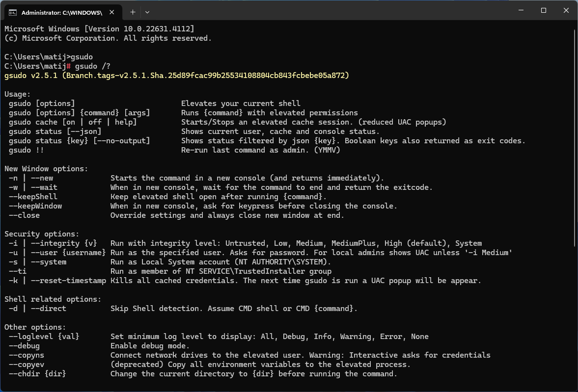The width and height of the screenshot is (578, 392).
Task: Click the '-w | --wait' option
Action: tap(33, 187)
